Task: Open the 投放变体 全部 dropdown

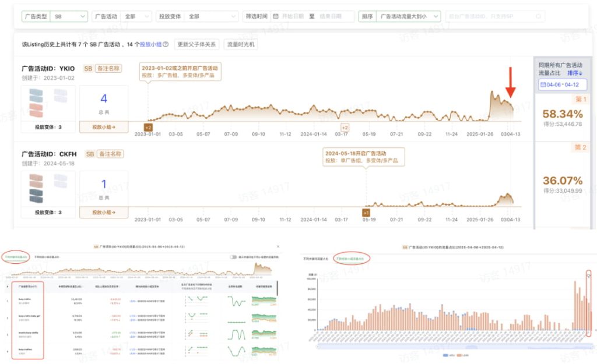Action: tap(197, 16)
